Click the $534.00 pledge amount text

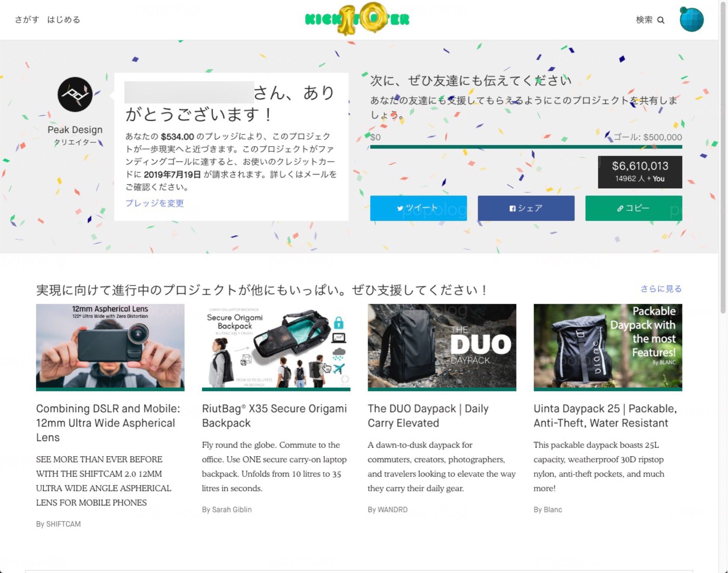[x=177, y=137]
